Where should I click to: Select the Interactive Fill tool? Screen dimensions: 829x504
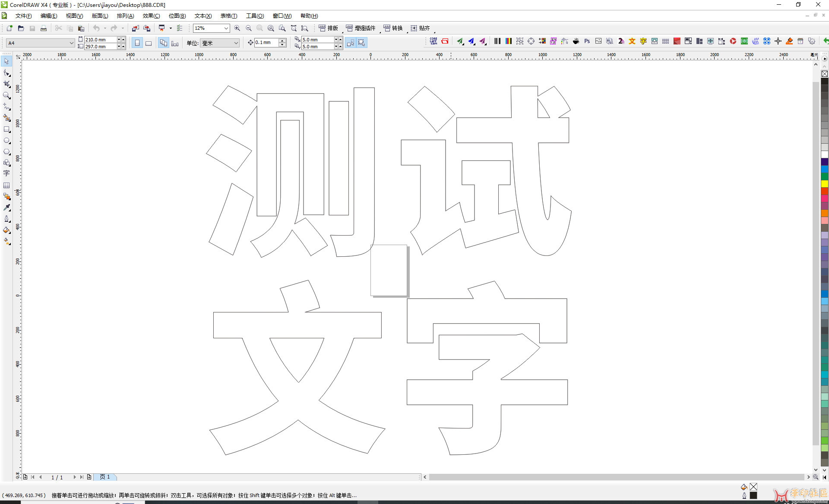[6, 241]
